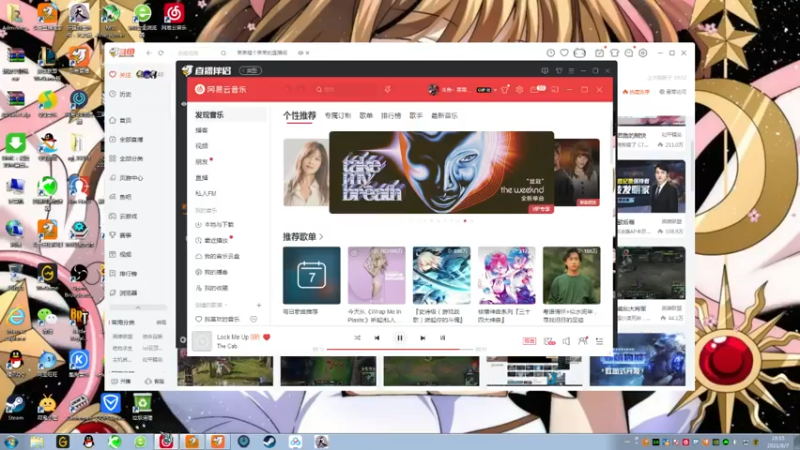Viewport: 800px width, 450px height.
Task: Seek on the song progress bar
Action: (x=401, y=349)
